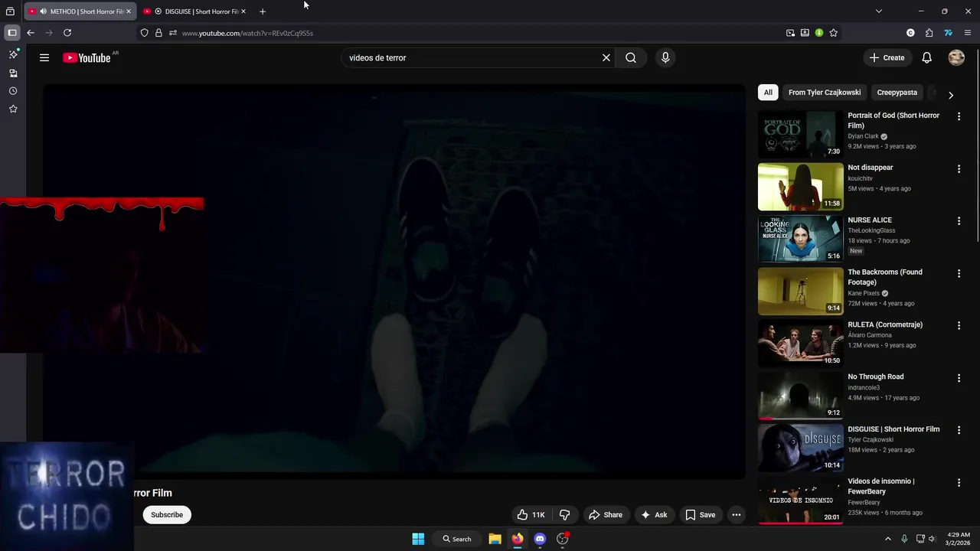Screen dimensions: 980x551
Task: Open tracking protection shield icon
Action: pyautogui.click(x=144, y=33)
